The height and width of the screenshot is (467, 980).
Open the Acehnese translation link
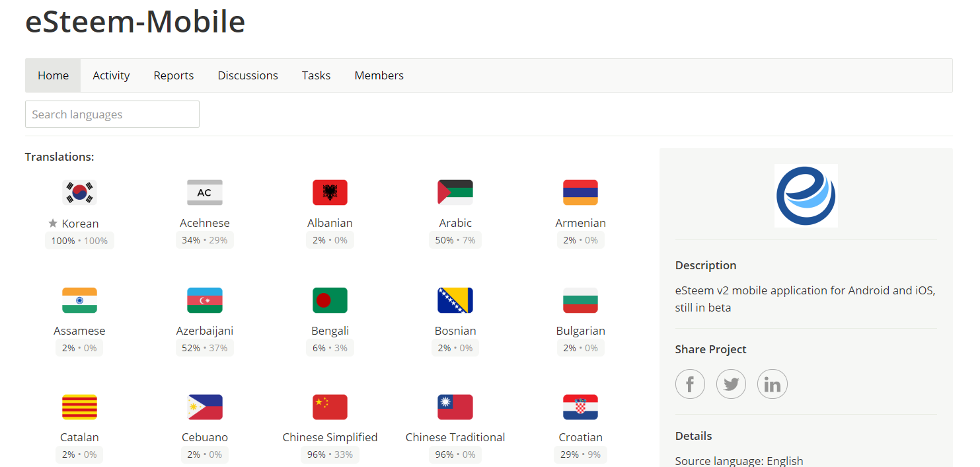tap(205, 223)
